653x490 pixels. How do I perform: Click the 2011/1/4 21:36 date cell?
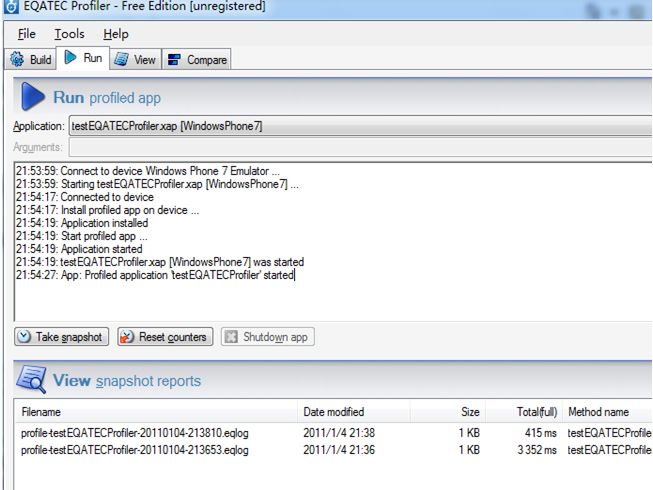point(339,450)
